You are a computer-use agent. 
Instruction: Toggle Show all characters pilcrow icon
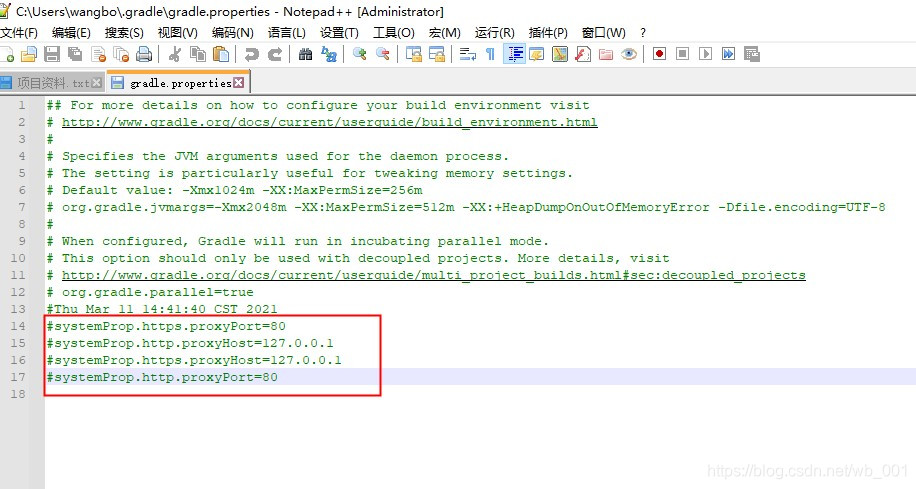pyautogui.click(x=490, y=54)
